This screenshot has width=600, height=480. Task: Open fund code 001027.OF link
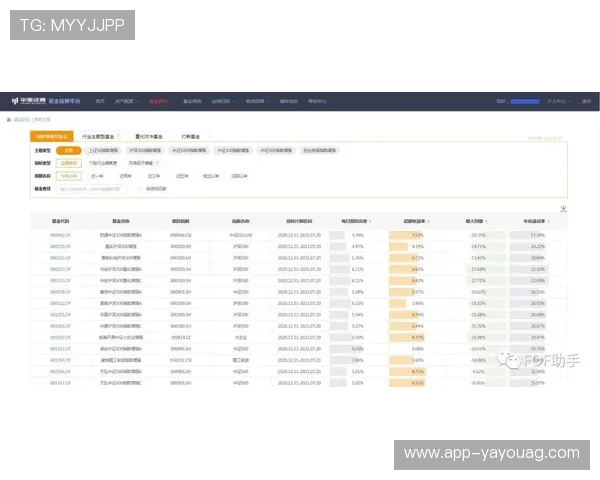point(60,338)
